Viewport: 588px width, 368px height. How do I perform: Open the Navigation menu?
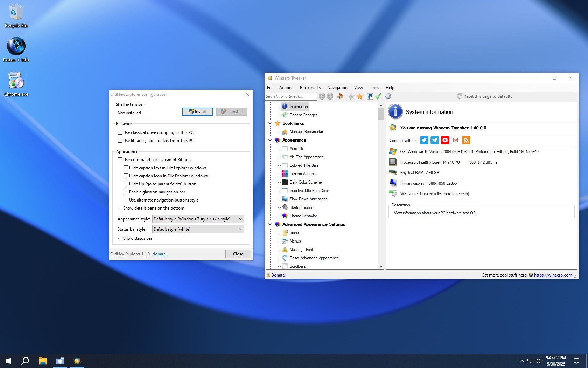(337, 88)
